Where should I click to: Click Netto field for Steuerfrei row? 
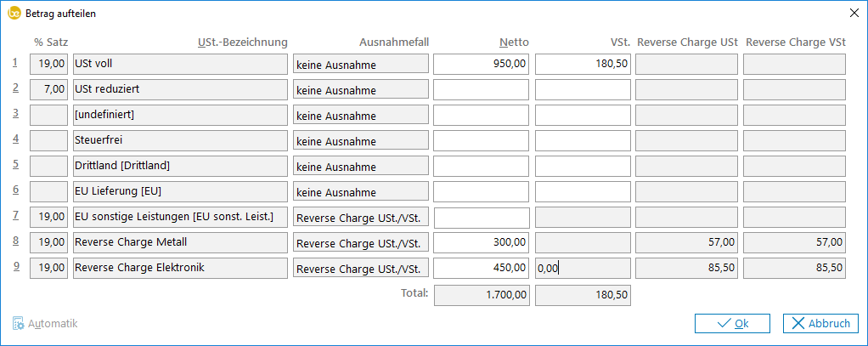tap(481, 140)
